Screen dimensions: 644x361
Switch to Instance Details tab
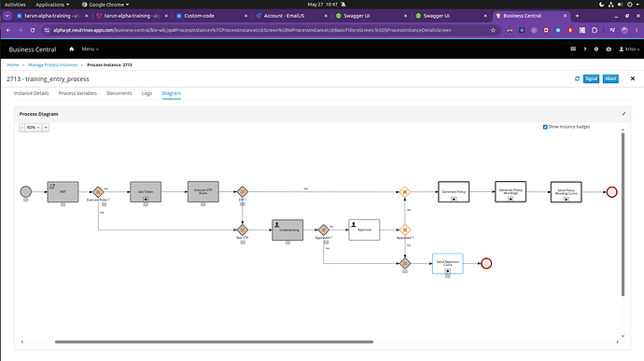31,93
